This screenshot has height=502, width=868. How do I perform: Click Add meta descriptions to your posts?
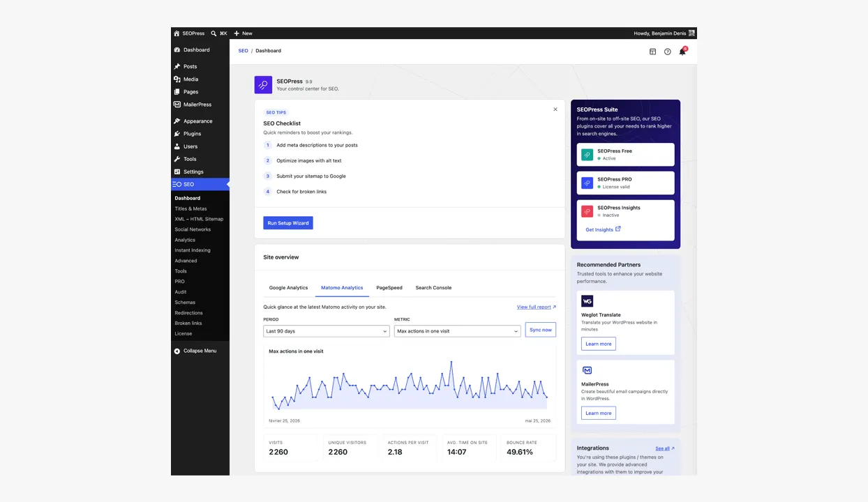pos(317,145)
